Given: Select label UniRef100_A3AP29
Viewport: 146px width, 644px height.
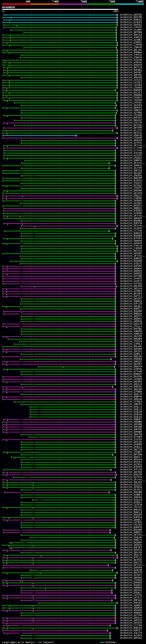Looking at the screenshot, I should pos(131,37).
